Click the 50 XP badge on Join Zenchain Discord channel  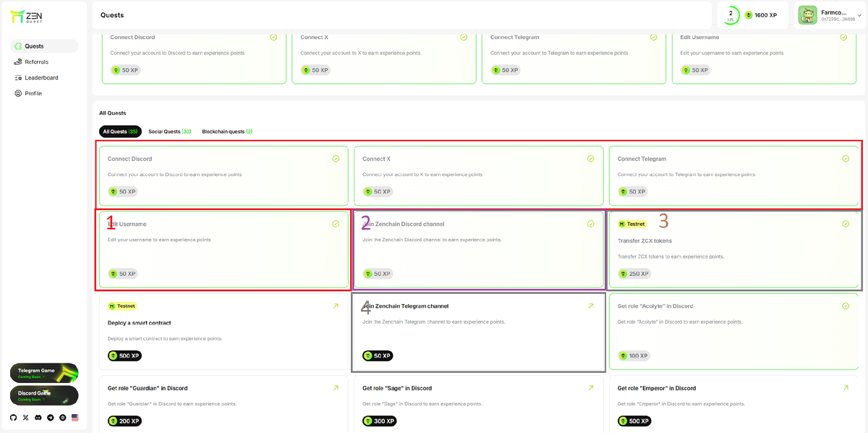[378, 274]
